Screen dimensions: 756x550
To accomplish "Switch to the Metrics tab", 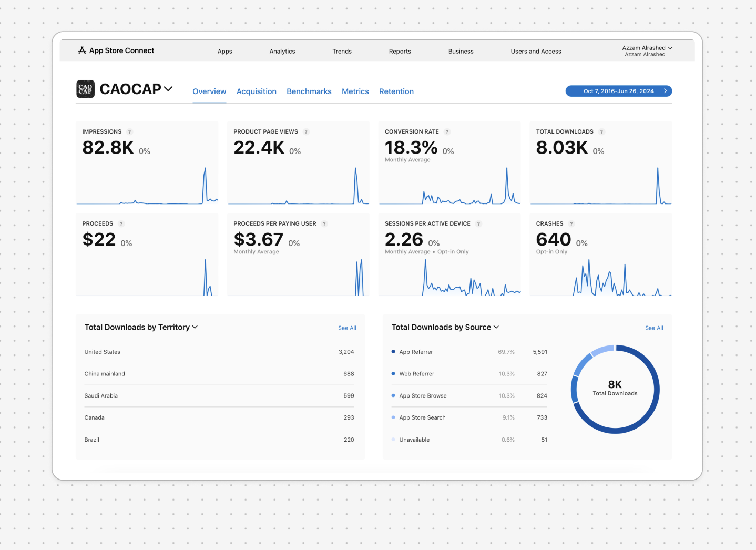I will 355,91.
